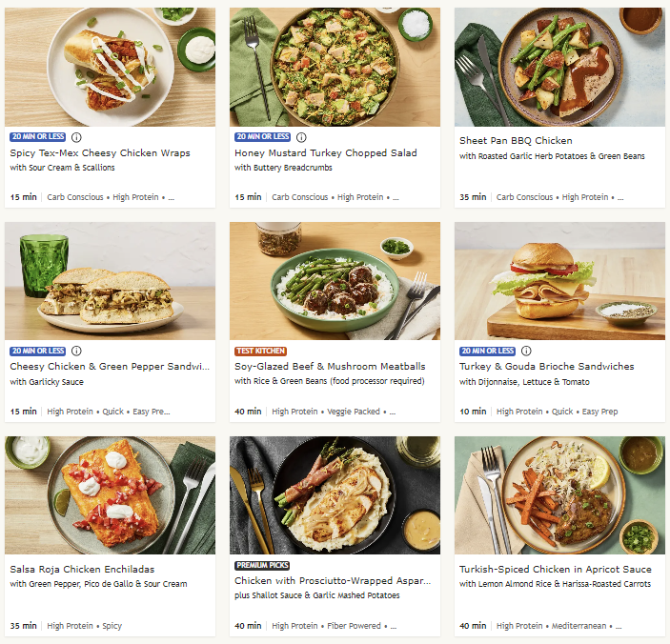Expand truncated tags on Soy-Glazed Meatballs card
This screenshot has height=644, width=670.
(x=393, y=413)
